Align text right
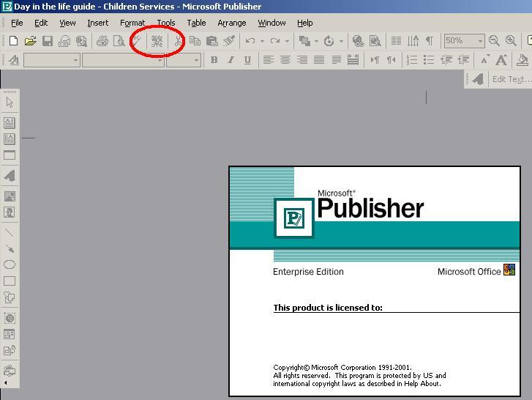The height and width of the screenshot is (400, 532). point(302,60)
